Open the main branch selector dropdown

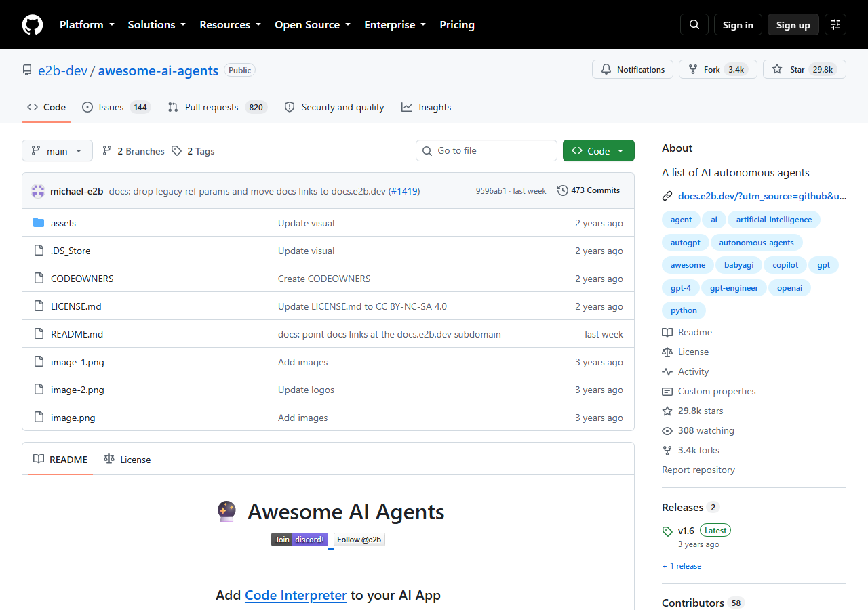coord(57,150)
